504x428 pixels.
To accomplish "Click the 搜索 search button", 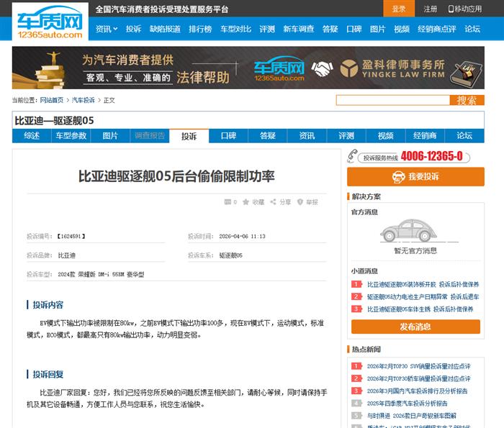I will pyautogui.click(x=467, y=100).
